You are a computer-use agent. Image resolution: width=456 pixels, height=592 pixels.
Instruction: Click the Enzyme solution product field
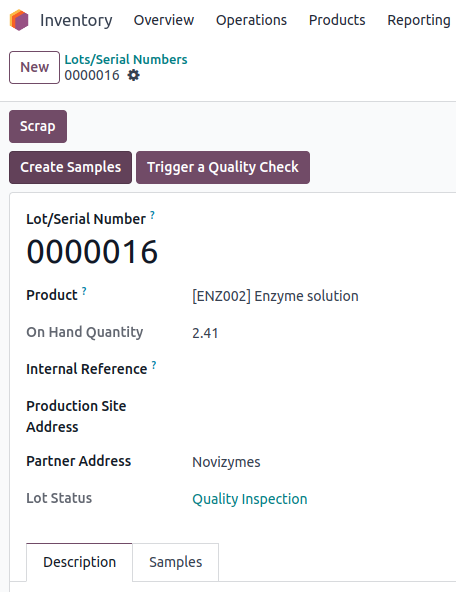pos(275,296)
